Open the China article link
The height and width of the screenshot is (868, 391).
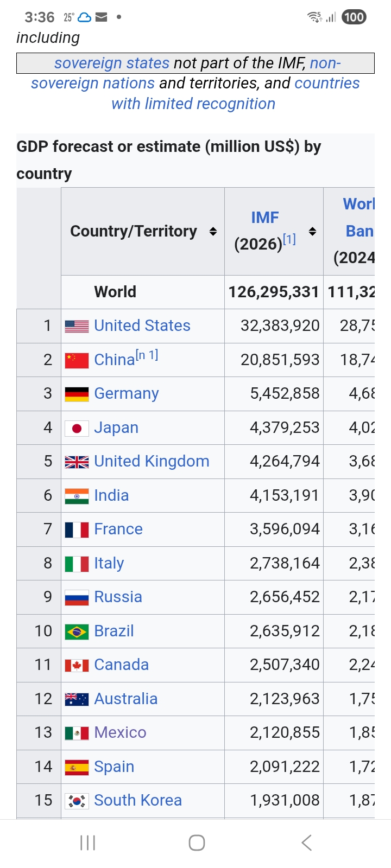[x=115, y=360]
